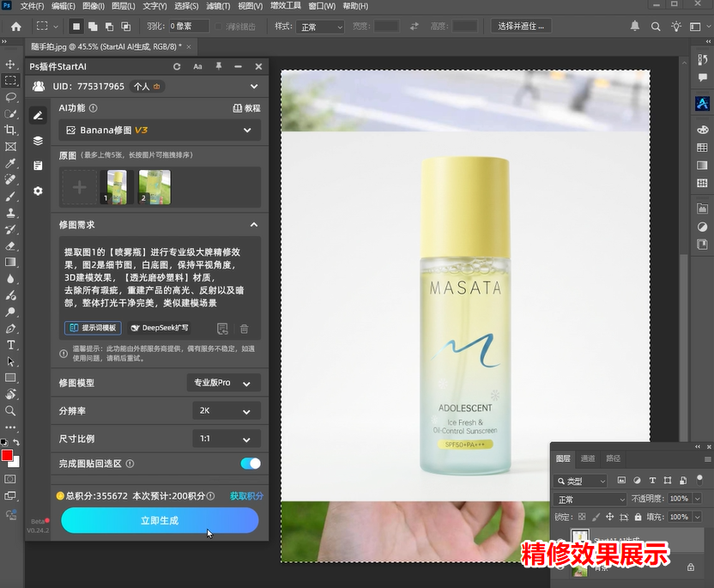Image resolution: width=714 pixels, height=588 pixels.
Task: Click the 提示词模板 button
Action: coord(93,328)
